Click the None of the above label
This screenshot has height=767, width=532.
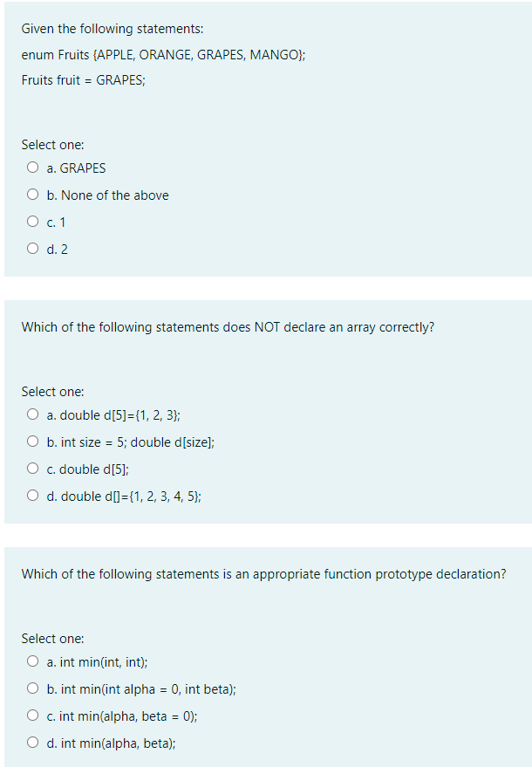click(x=99, y=195)
